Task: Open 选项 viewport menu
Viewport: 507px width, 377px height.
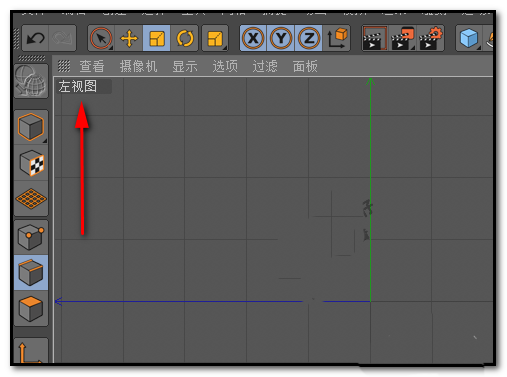Action: (x=225, y=66)
